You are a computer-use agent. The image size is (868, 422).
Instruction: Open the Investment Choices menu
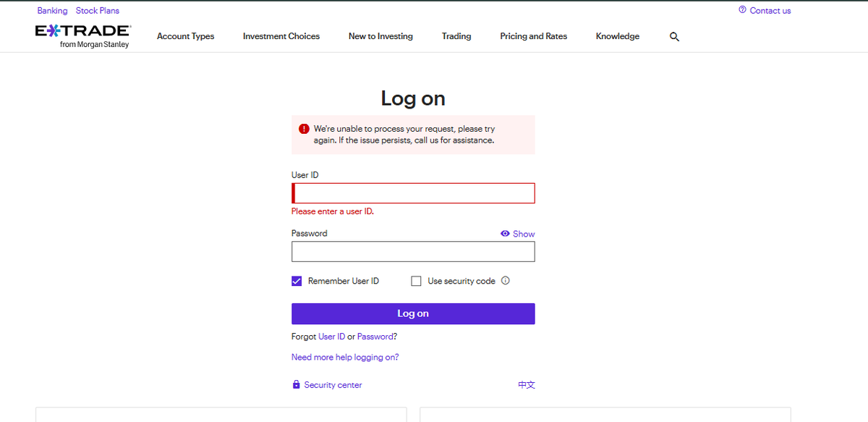click(x=281, y=36)
